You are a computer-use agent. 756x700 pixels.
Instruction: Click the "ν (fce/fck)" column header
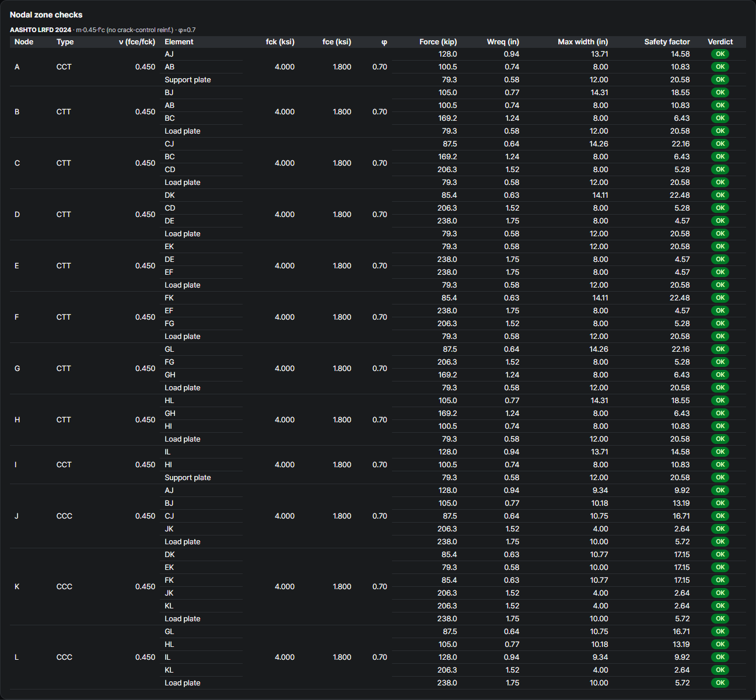[137, 42]
